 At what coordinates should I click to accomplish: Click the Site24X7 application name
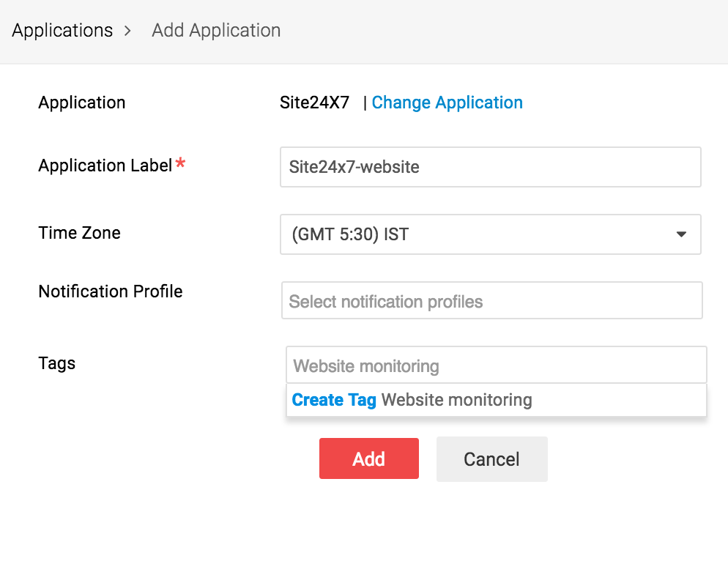314,103
